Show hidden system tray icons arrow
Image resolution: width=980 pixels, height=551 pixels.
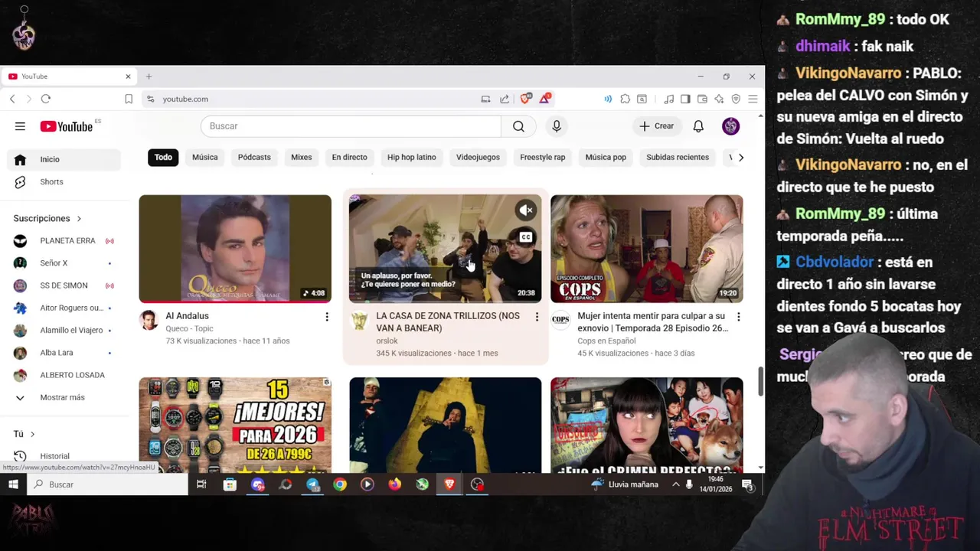(675, 484)
